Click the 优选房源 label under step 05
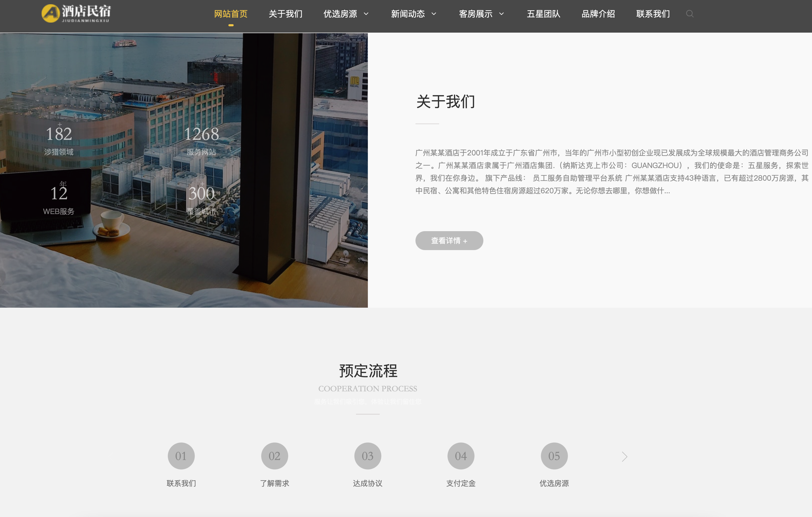812x517 pixels. 554,483
